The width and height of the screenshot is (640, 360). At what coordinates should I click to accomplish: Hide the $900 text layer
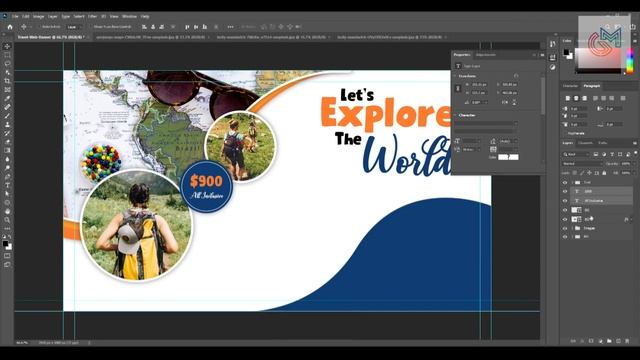(x=565, y=191)
